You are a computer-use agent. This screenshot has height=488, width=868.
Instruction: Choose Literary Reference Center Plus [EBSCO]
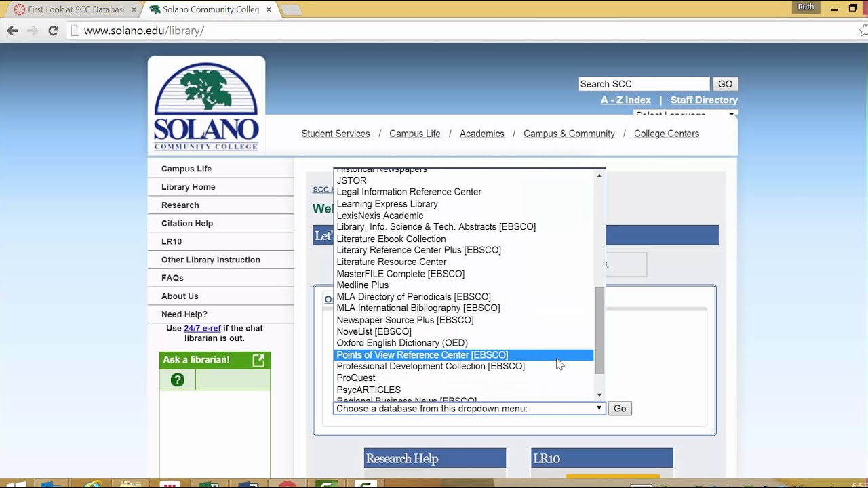tap(464, 251)
